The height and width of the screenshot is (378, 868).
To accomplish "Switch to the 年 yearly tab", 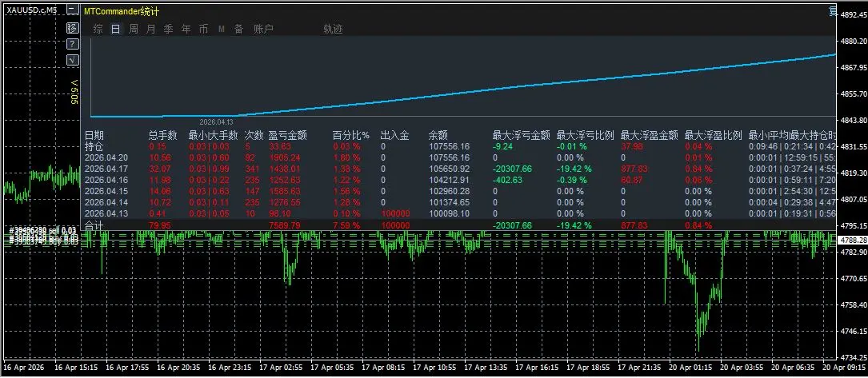I will click(x=186, y=30).
